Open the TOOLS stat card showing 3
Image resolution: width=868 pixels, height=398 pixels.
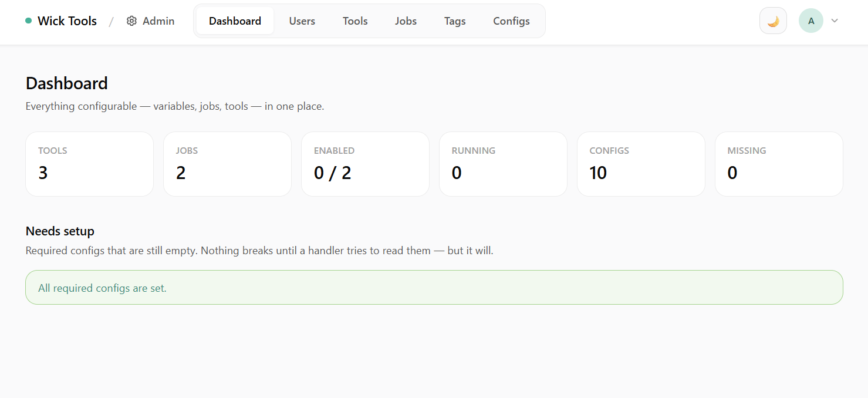point(89,164)
